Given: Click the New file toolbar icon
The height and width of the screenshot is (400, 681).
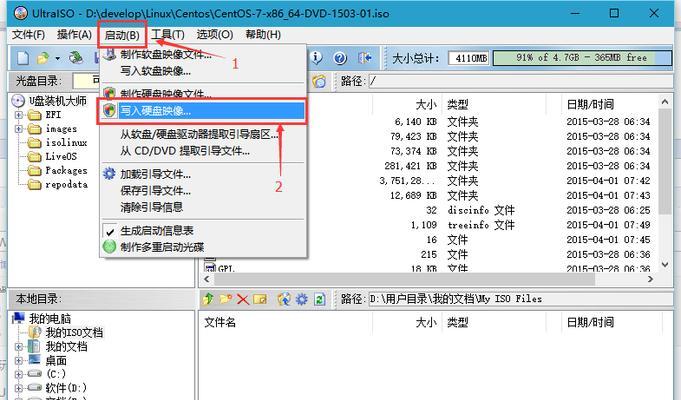Looking at the screenshot, I should 23,58.
